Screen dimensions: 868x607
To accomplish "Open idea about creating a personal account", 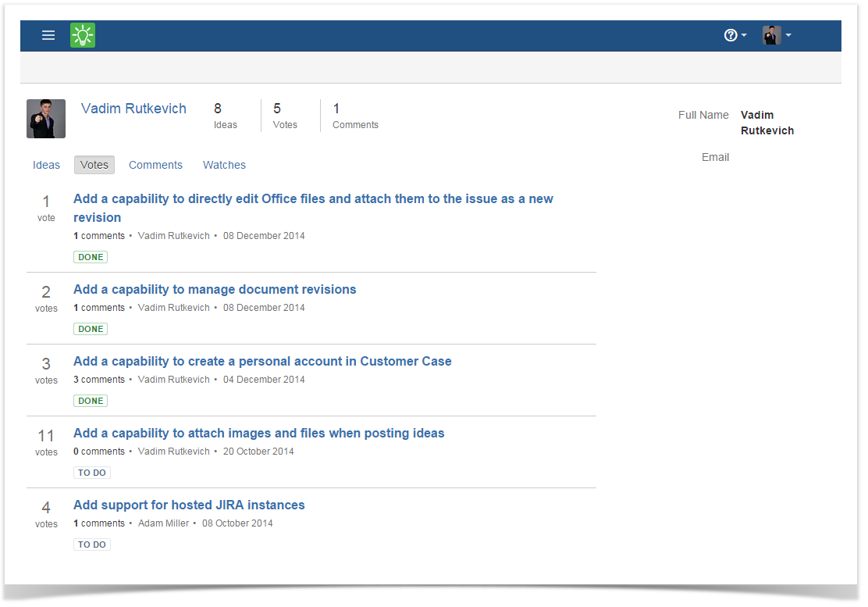I will (x=262, y=361).
